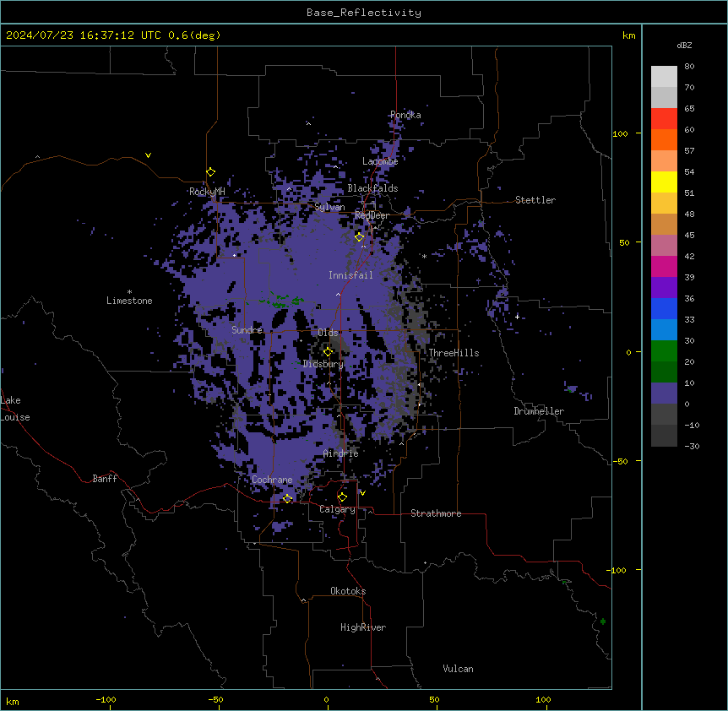Click the Sundre label
The image size is (728, 711).
click(x=247, y=330)
